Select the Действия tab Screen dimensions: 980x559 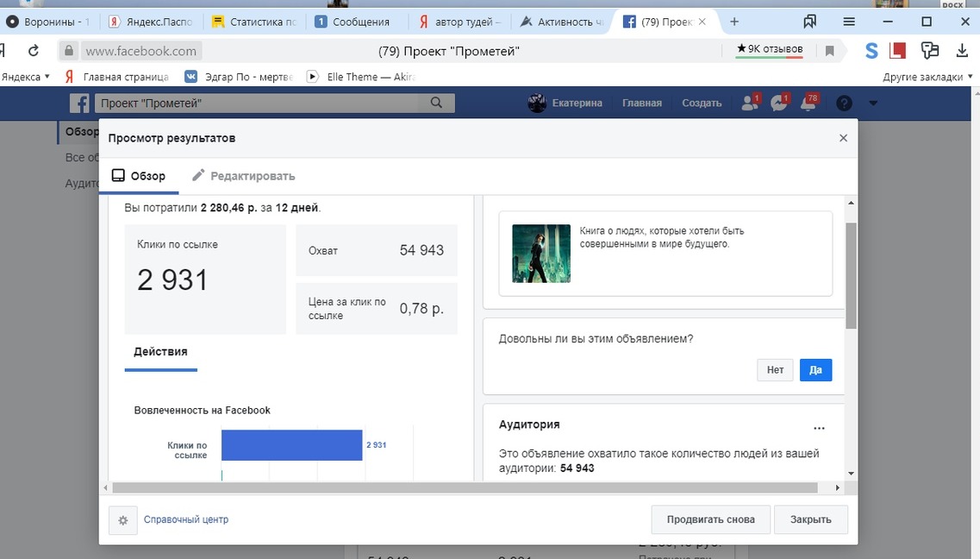pos(160,351)
